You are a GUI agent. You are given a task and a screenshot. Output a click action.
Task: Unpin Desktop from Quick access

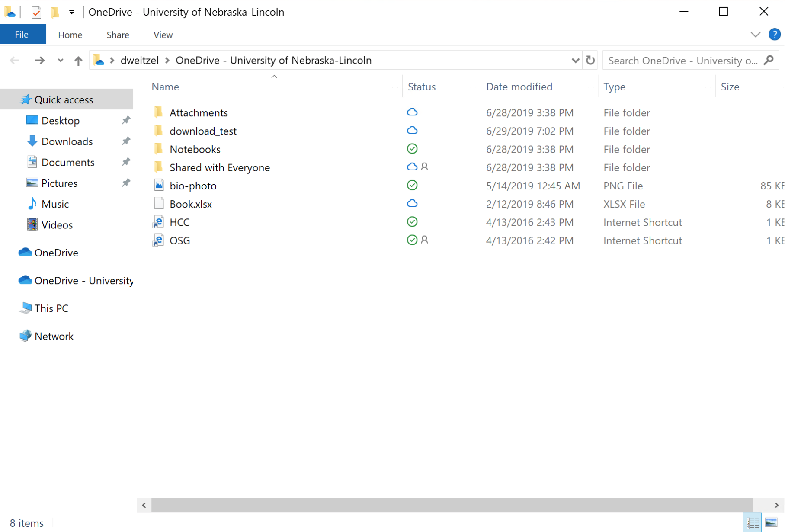pyautogui.click(x=126, y=121)
